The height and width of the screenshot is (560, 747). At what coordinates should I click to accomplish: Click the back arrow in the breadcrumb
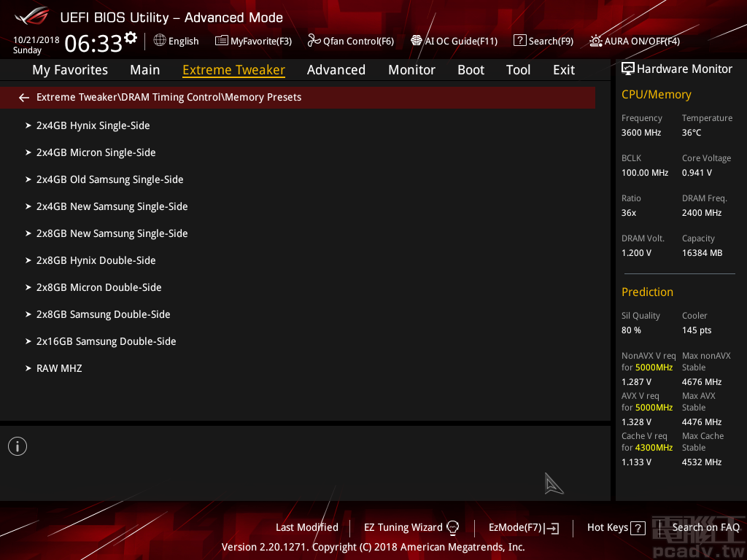pos(24,98)
